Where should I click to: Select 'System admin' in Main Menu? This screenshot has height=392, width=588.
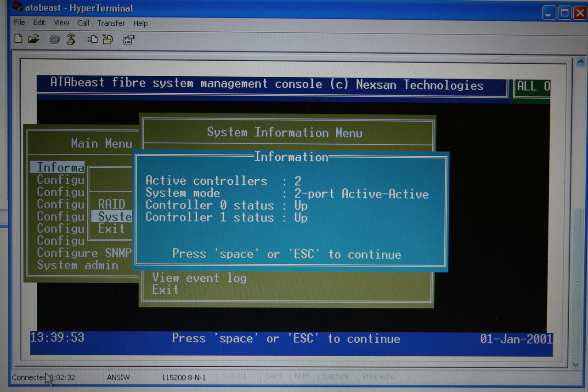click(78, 265)
